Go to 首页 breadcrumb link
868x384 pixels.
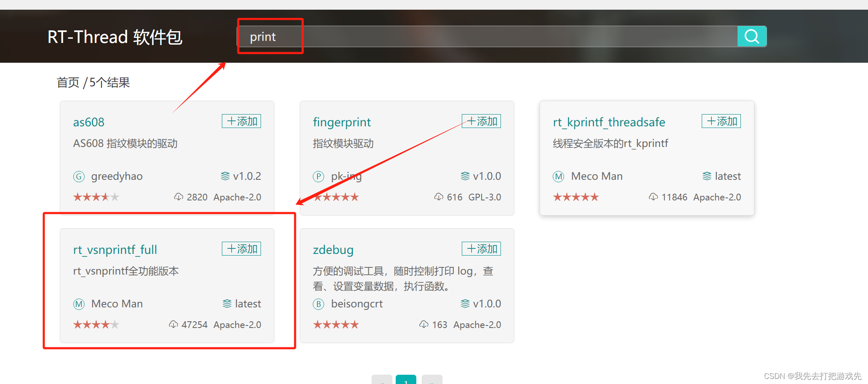coord(69,82)
